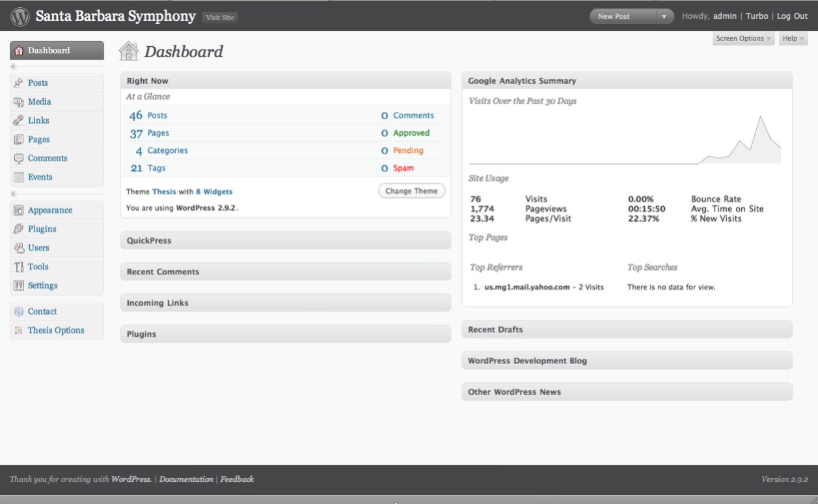Open the footer Documentation link
The height and width of the screenshot is (504, 818).
[186, 479]
